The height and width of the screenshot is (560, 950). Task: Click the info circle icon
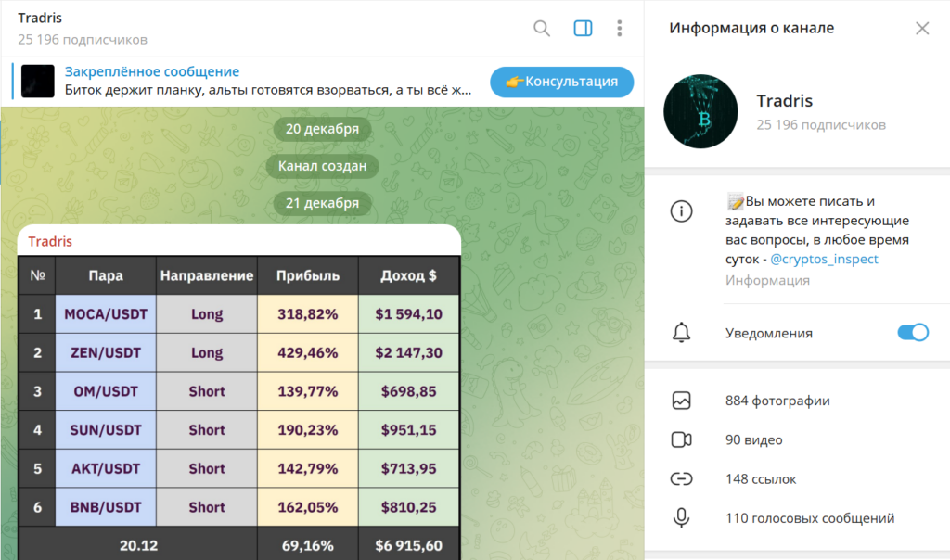[x=681, y=211]
